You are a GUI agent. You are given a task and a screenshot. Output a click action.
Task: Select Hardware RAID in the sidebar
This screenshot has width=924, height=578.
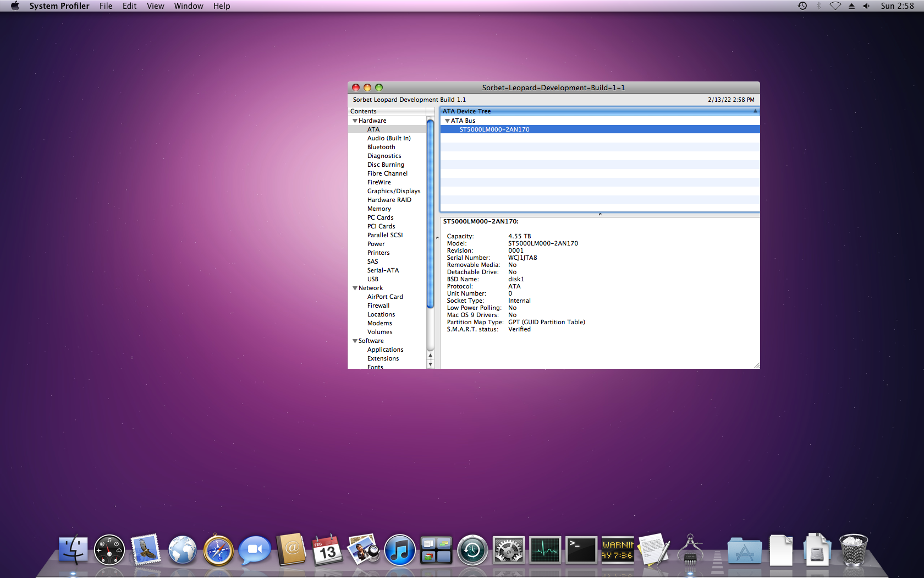point(389,200)
